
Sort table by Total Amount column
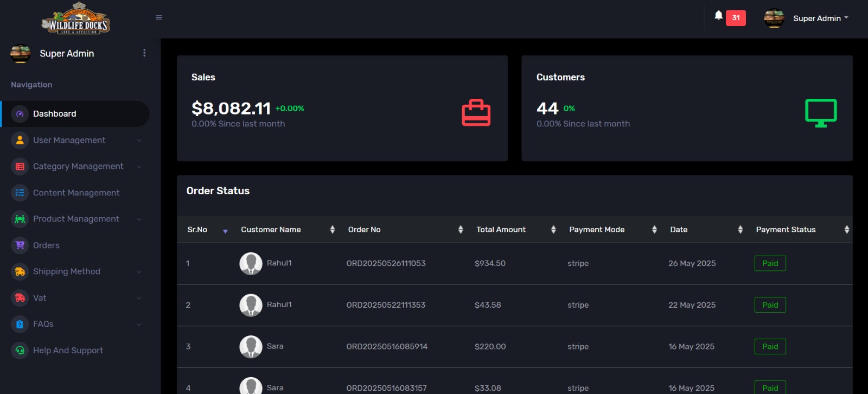point(515,230)
